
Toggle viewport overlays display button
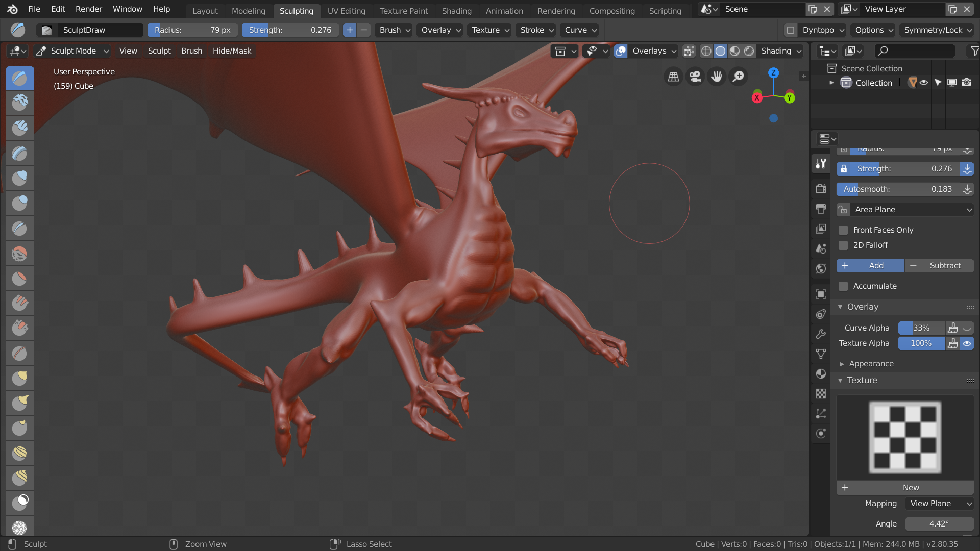point(621,51)
